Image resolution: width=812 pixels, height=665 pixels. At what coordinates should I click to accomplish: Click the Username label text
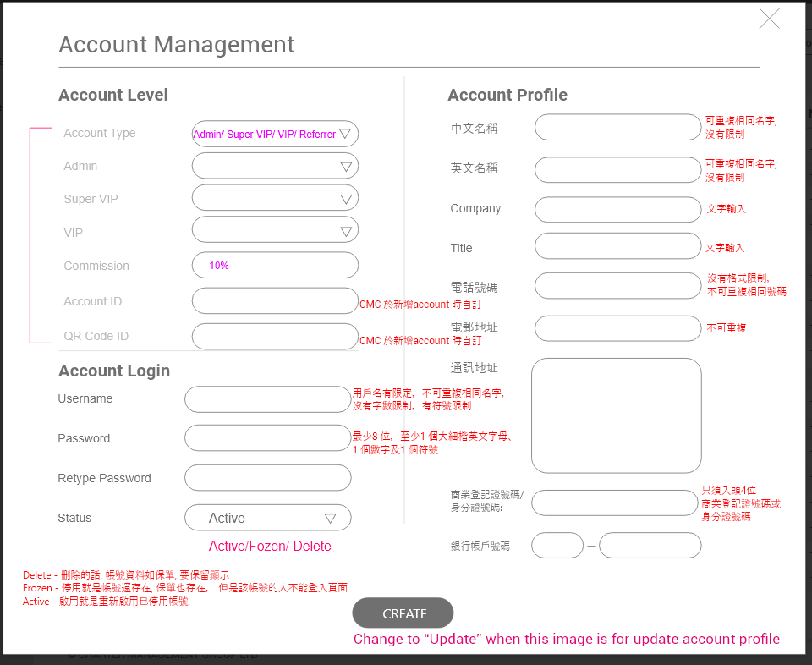[85, 398]
